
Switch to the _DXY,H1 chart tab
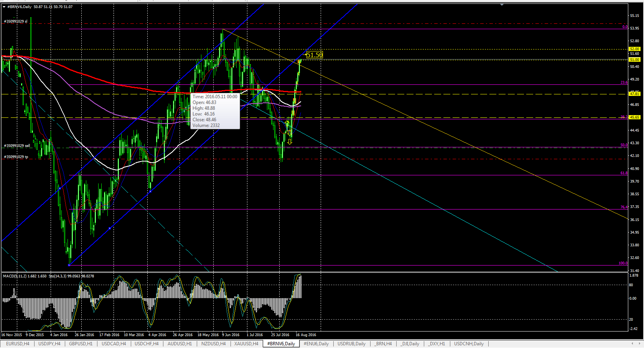coord(436,344)
